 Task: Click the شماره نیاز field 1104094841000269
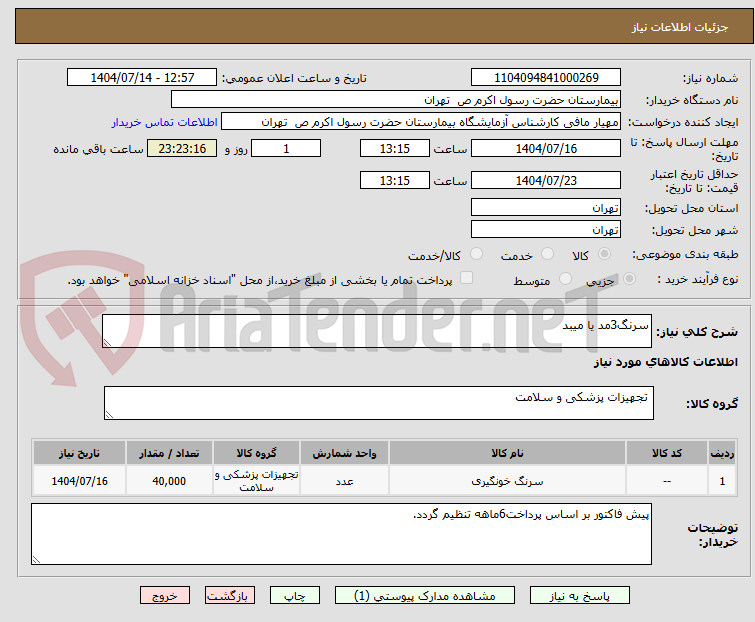[x=546, y=77]
